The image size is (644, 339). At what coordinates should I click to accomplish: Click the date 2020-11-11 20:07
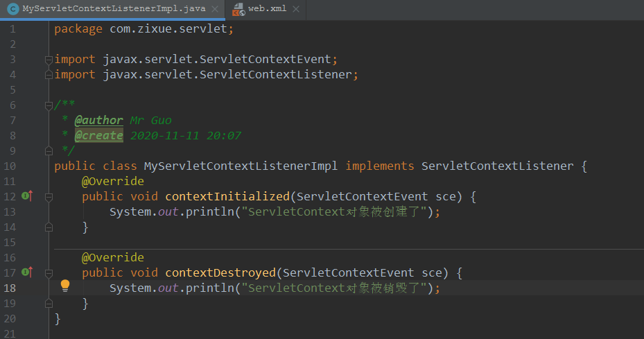186,136
